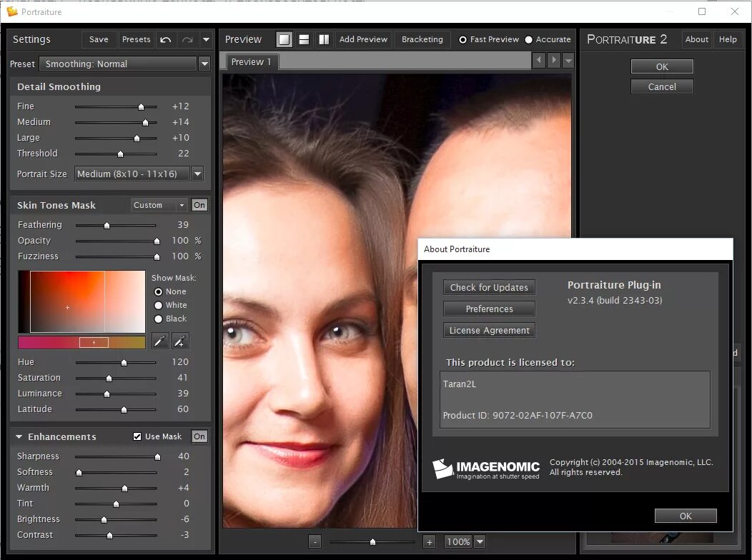This screenshot has width=752, height=560.
Task: Click the licensed name Taran2L
Action: pos(460,384)
